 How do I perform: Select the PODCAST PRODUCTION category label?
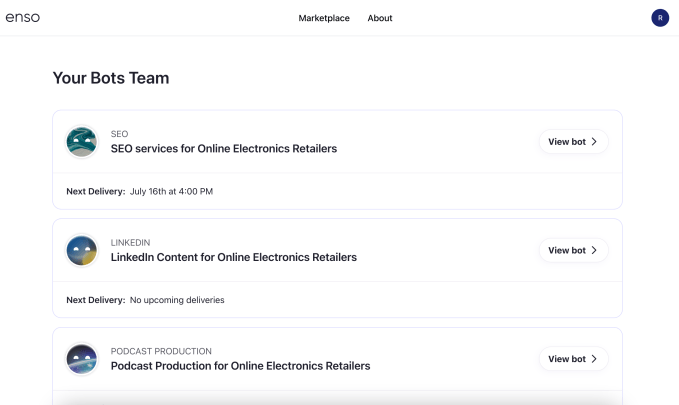point(161,351)
